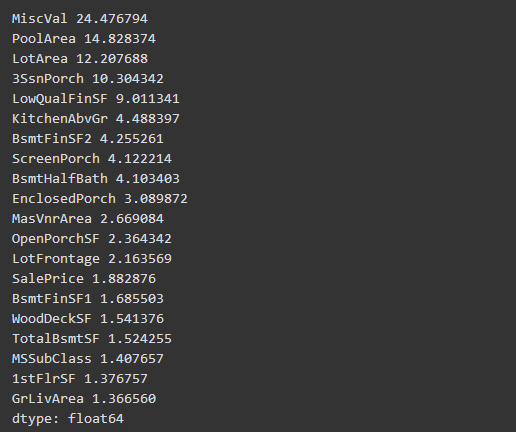
Task: Click the BsmtHalfBath 4.103403 line
Action: tap(96, 179)
